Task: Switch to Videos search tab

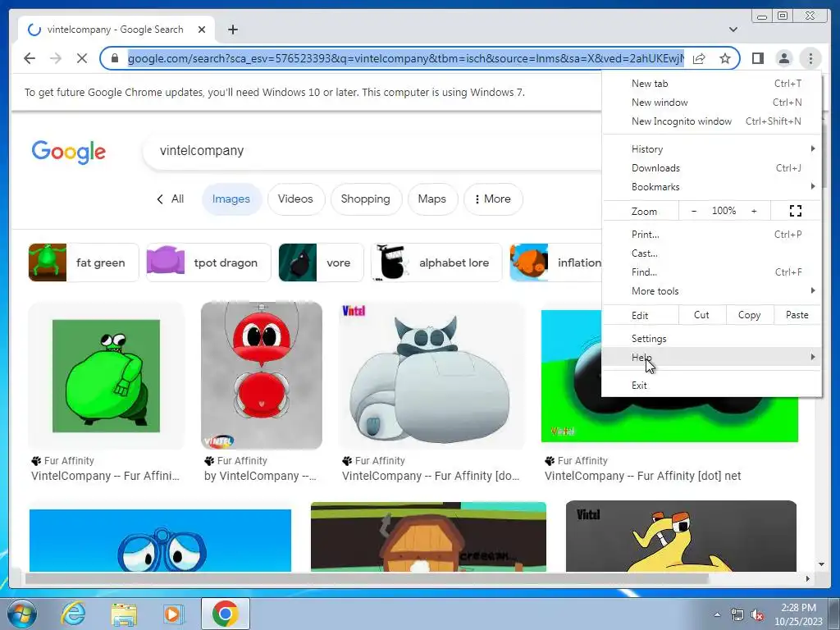Action: 295,199
